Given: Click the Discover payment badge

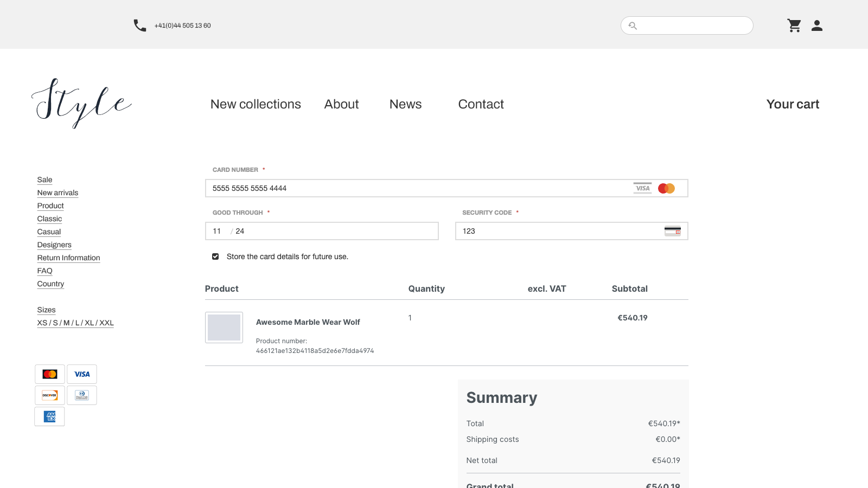Looking at the screenshot, I should pos(50,395).
